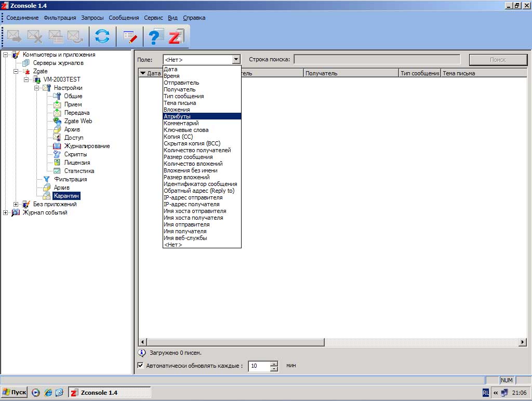Choose Скрытая копия (BCC) option
532x401 pixels.
click(x=202, y=143)
